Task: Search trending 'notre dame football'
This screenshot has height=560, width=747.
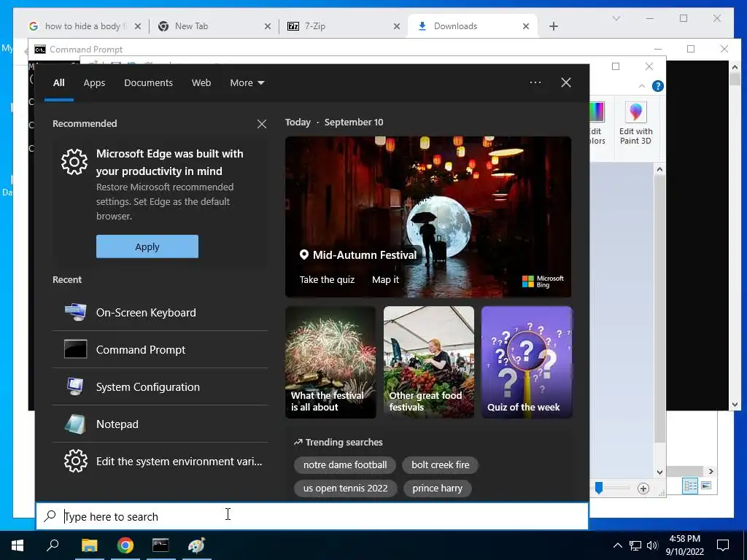Action: (345, 464)
